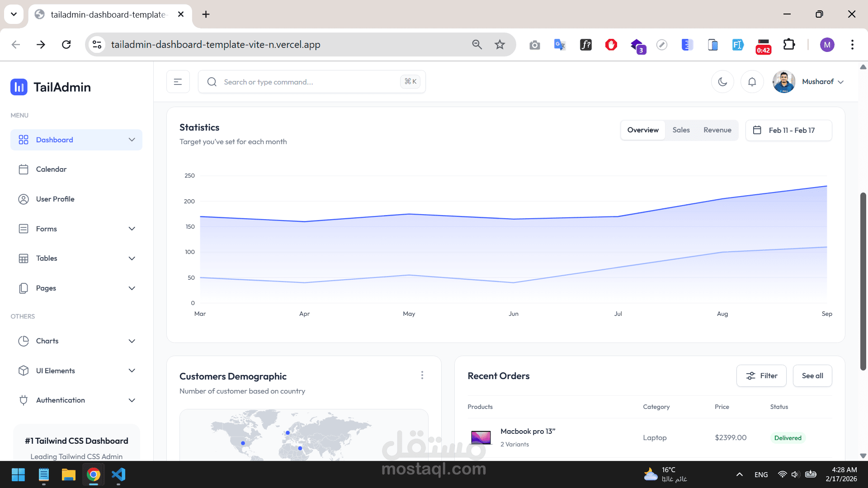Click the bookmark star in address bar

[x=500, y=45]
